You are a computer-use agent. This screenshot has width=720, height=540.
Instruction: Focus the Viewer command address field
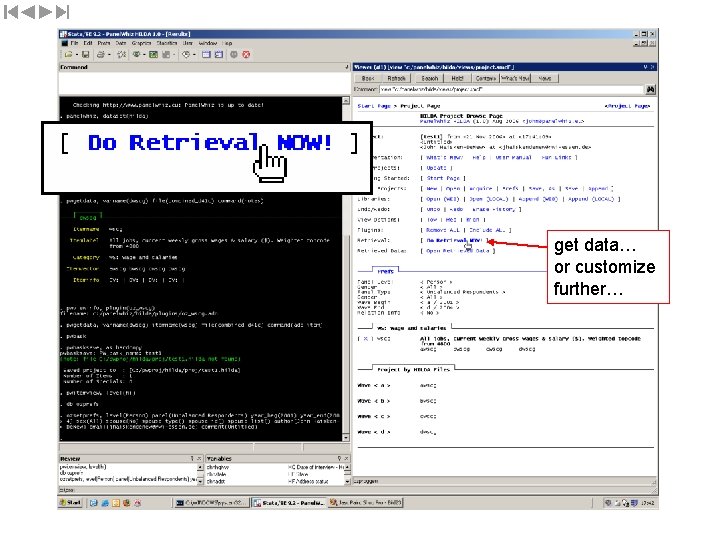coord(511,90)
